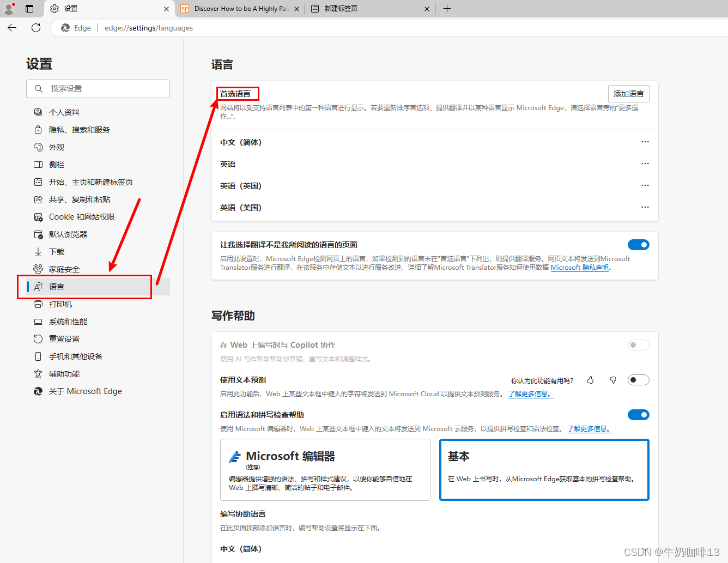Click the 家庭安全 family icon
Screen dimensions: 728x563
(38, 269)
